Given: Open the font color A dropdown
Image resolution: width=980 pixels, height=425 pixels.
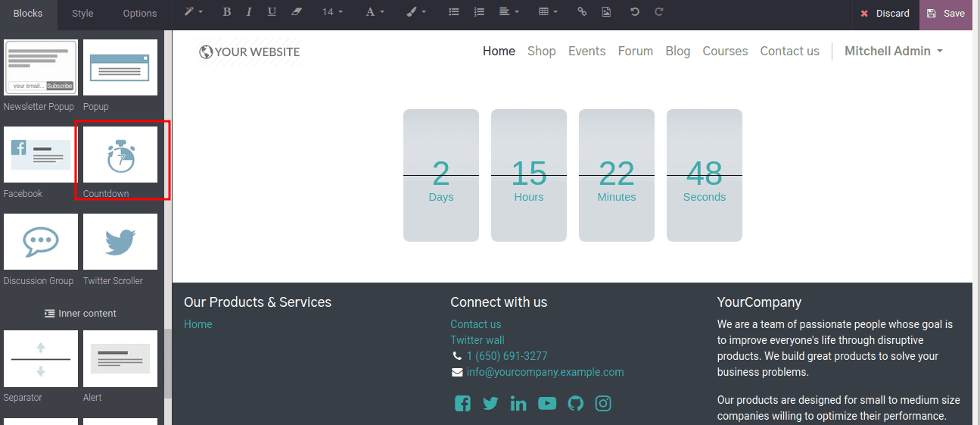Looking at the screenshot, I should click(x=375, y=12).
